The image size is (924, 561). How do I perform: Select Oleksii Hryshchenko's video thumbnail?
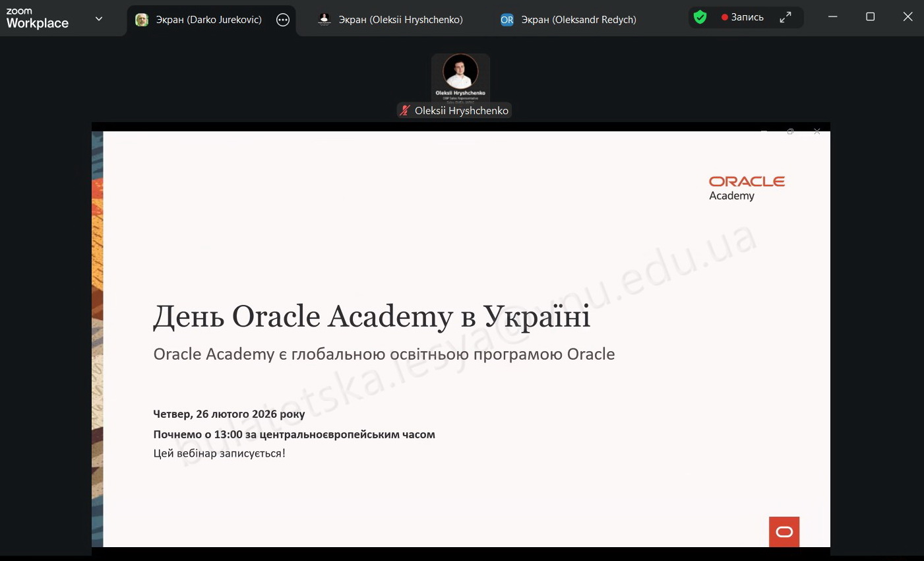point(460,77)
